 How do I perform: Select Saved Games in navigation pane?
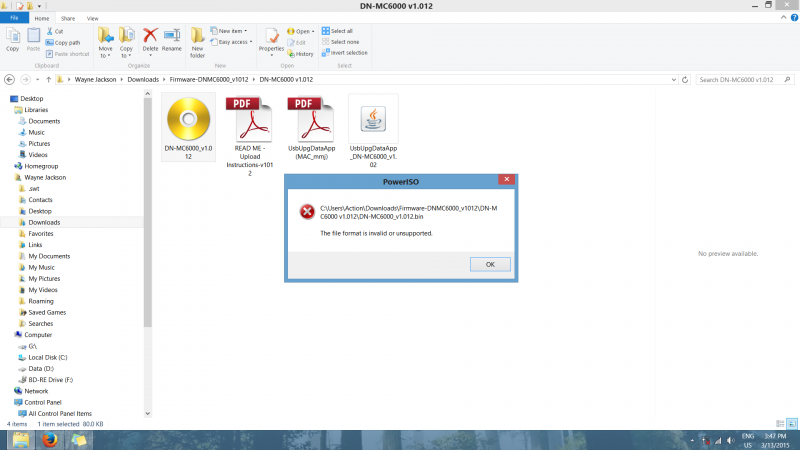pos(42,312)
